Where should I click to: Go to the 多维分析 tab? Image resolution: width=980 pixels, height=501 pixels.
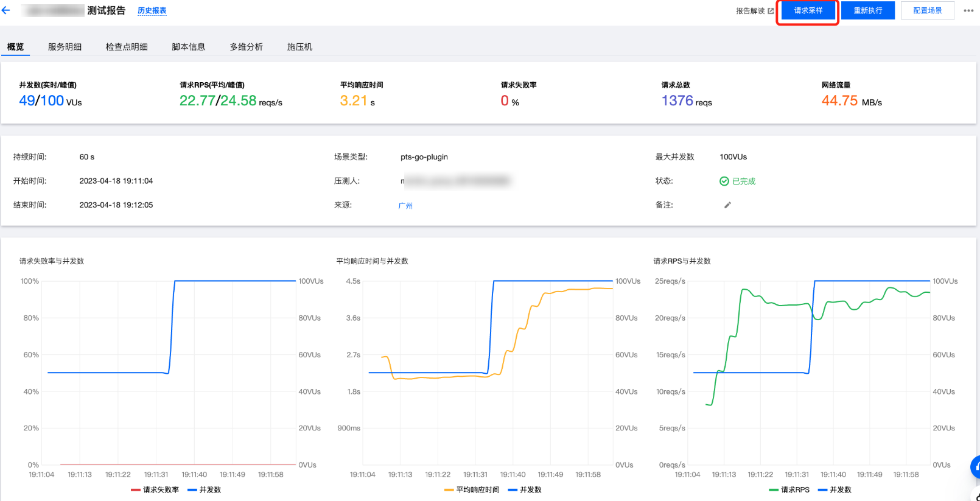click(x=247, y=47)
